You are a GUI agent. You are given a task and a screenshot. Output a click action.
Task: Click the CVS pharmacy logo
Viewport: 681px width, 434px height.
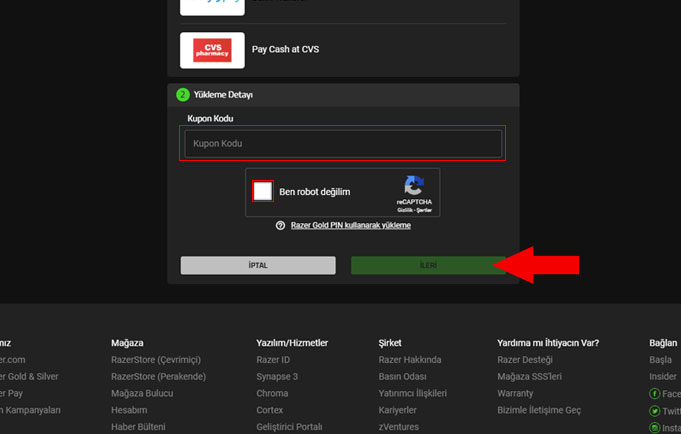click(x=212, y=50)
